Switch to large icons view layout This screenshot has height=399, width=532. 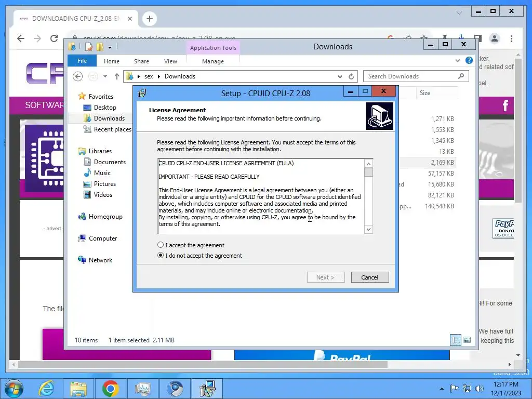[467, 340]
